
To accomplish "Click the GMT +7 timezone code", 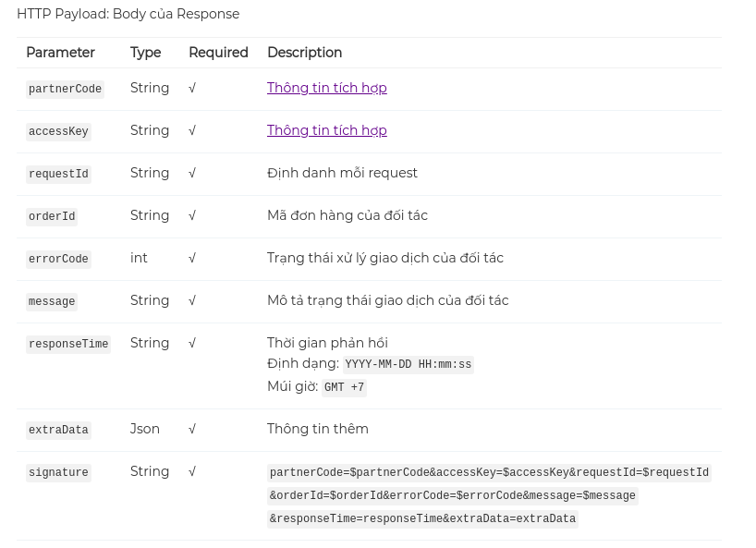I will point(344,388).
